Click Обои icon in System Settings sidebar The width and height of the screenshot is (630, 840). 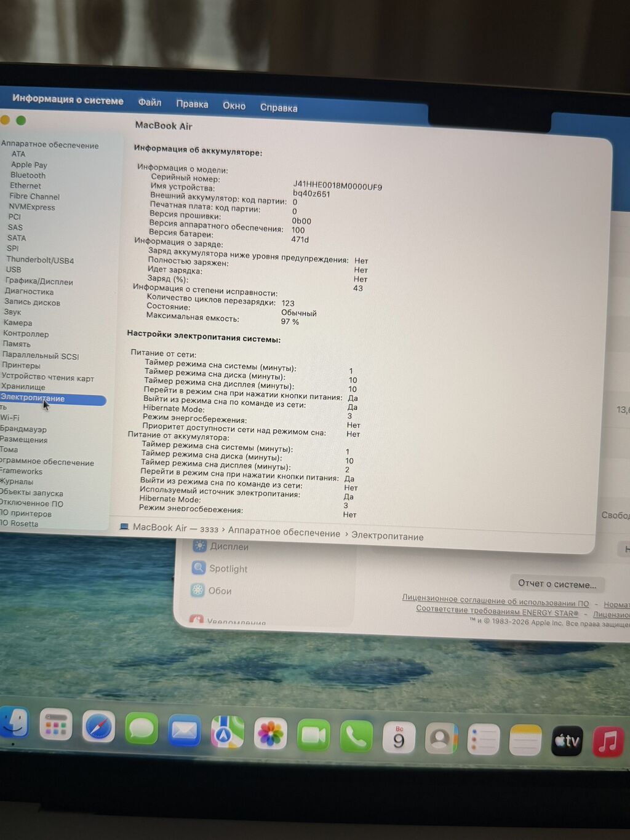(197, 590)
